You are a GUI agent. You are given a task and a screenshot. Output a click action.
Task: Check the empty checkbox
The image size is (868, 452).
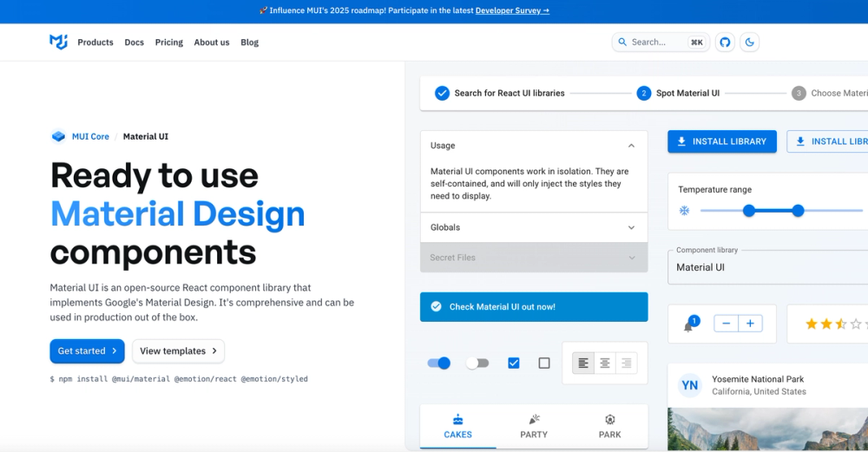click(x=544, y=363)
